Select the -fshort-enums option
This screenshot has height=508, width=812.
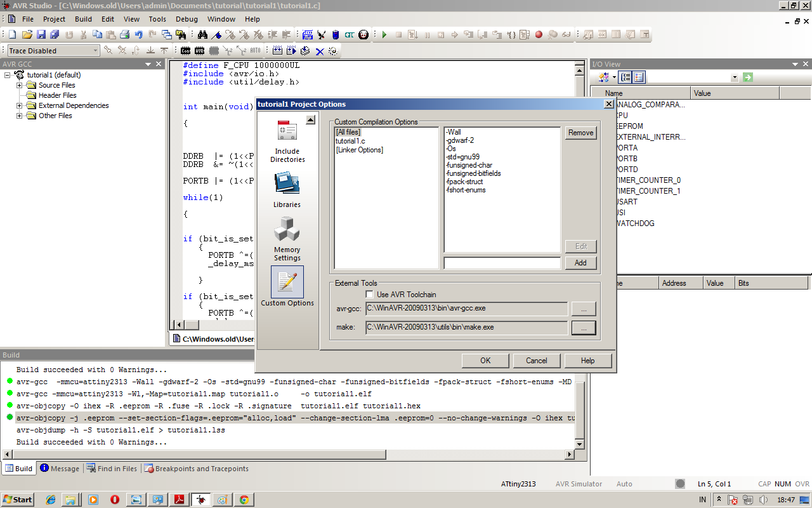[x=466, y=190]
